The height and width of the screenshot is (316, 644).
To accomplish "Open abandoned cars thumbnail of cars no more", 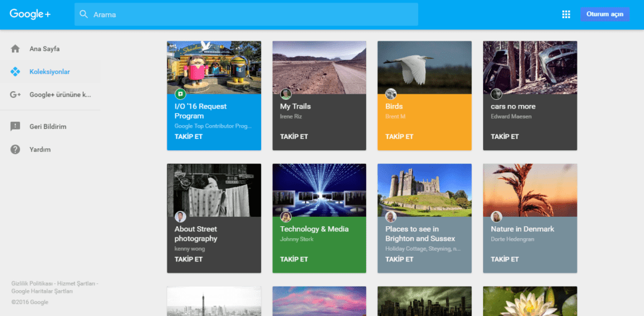I will pos(530,67).
